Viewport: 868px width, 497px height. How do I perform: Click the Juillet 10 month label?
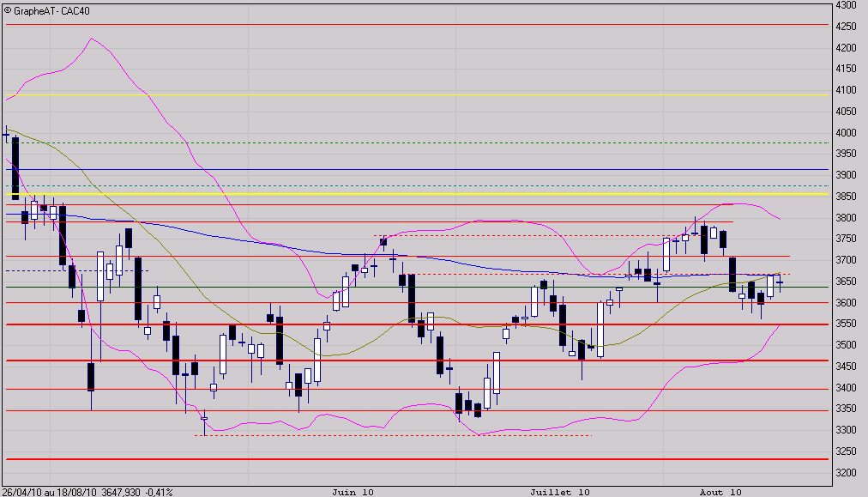point(560,492)
